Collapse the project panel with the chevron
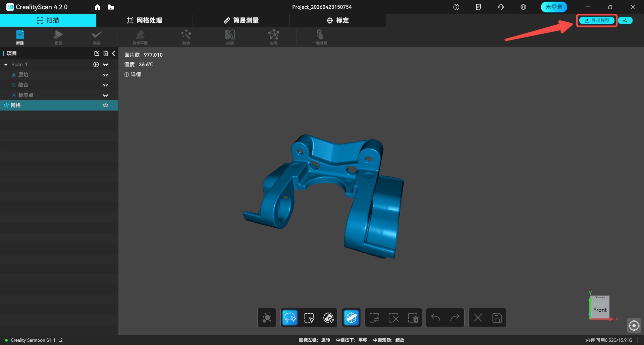This screenshot has width=644, height=345. tap(114, 53)
